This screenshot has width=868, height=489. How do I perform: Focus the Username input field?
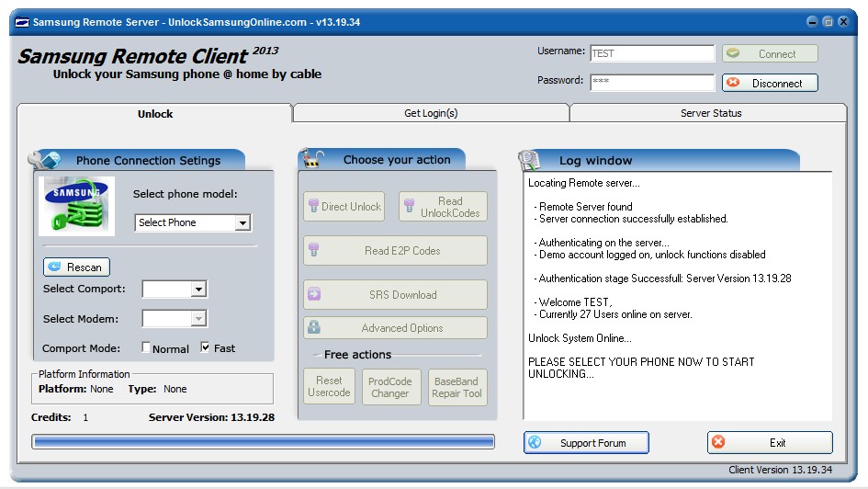(653, 53)
